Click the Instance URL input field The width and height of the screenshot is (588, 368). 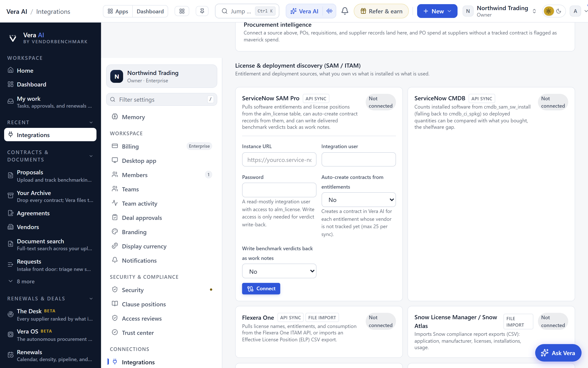click(x=279, y=160)
